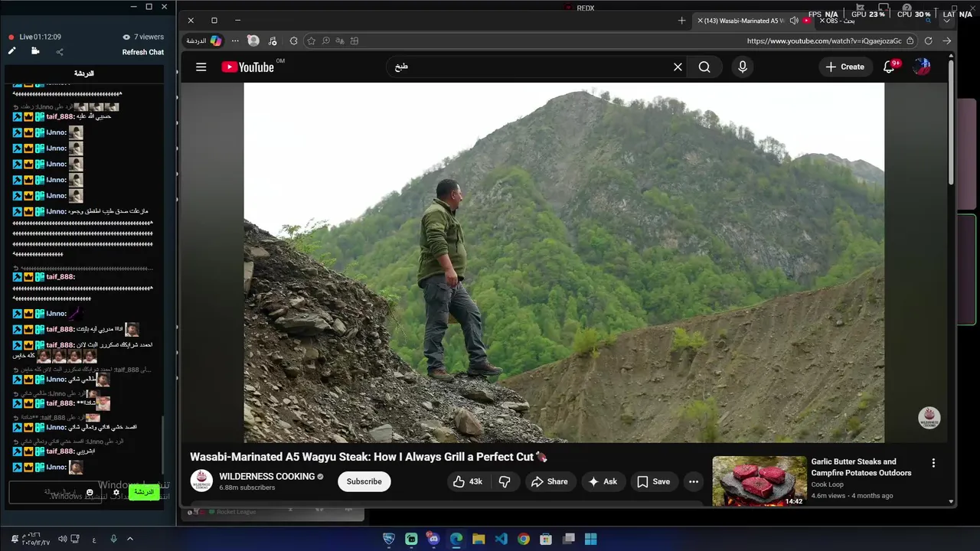Clear the YouTube search box text
Screen dimensions: 980x551
tap(678, 67)
